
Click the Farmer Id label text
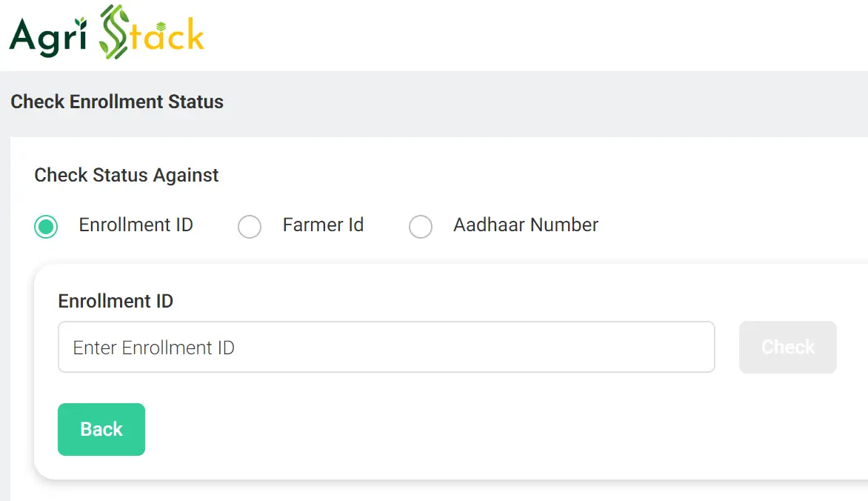tap(323, 225)
